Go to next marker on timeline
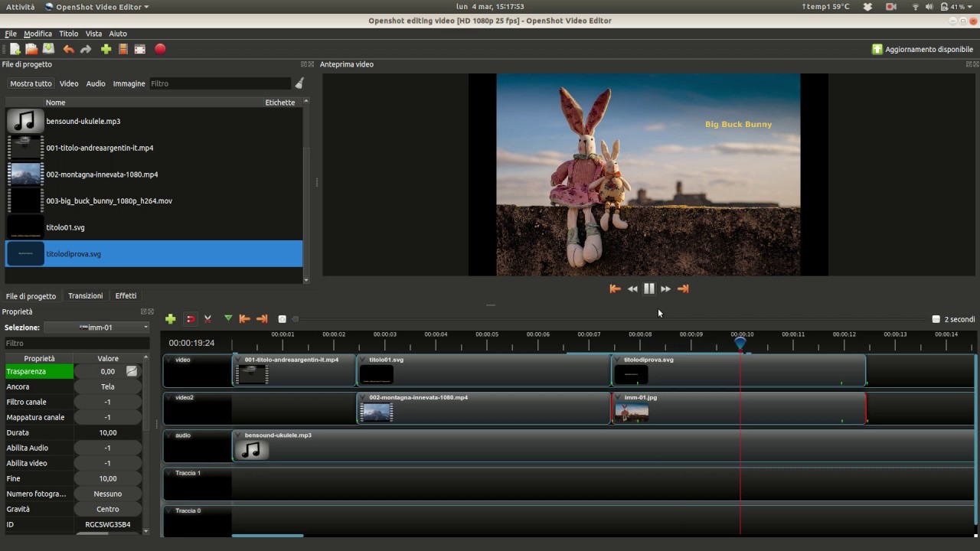 (x=262, y=319)
